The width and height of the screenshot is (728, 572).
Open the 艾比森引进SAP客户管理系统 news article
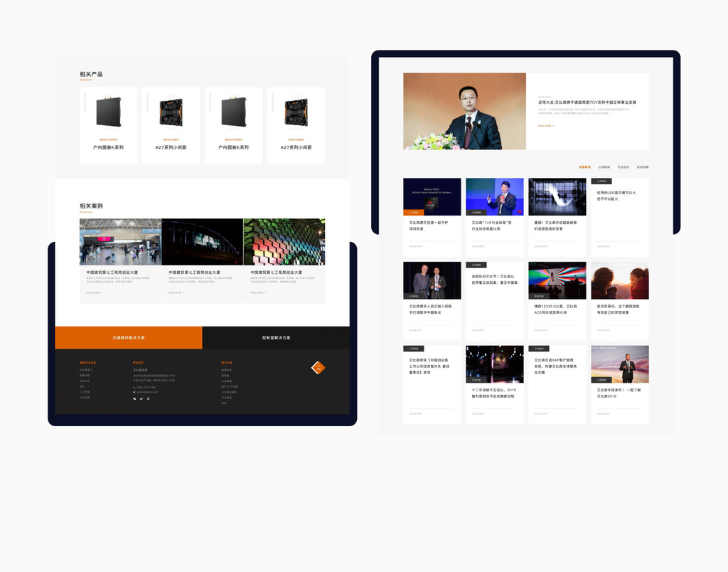(557, 366)
